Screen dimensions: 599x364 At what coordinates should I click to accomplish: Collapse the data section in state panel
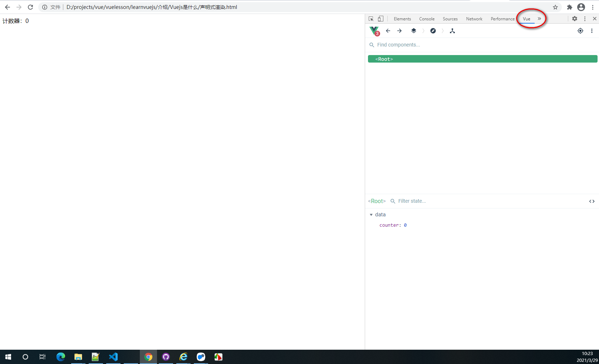(371, 215)
